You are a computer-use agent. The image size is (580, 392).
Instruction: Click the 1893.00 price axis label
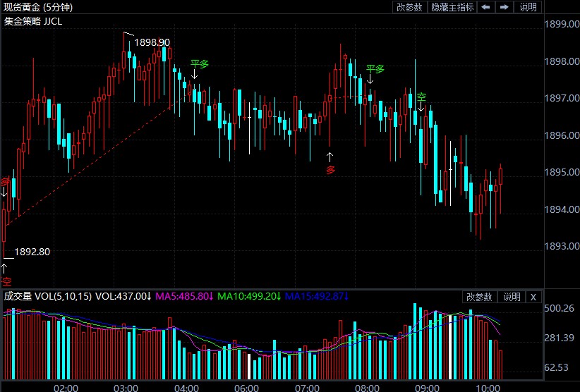coord(562,246)
